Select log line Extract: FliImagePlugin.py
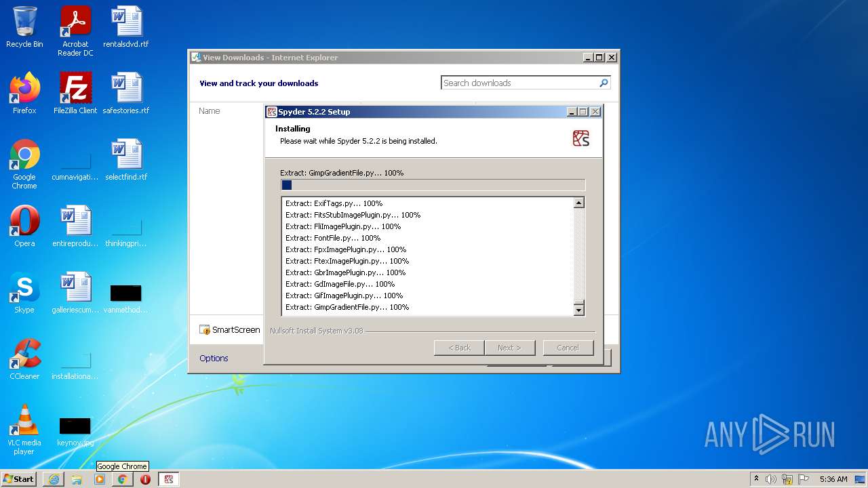The width and height of the screenshot is (868, 488). pos(343,226)
